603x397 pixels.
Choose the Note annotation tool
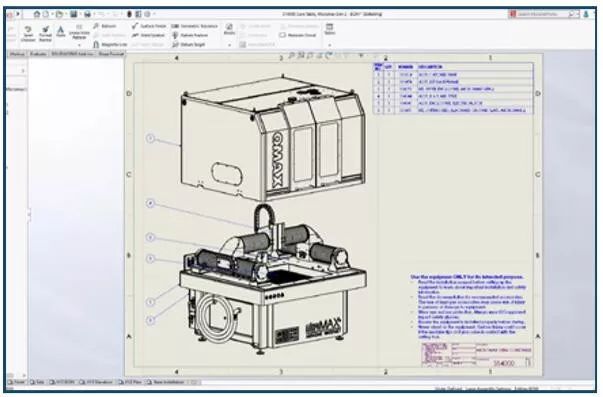click(x=61, y=32)
